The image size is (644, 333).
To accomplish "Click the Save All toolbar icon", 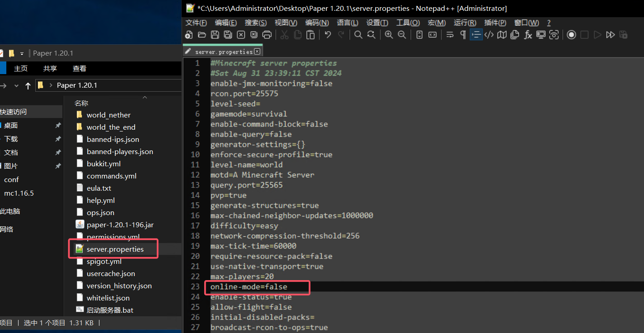I will coord(228,35).
